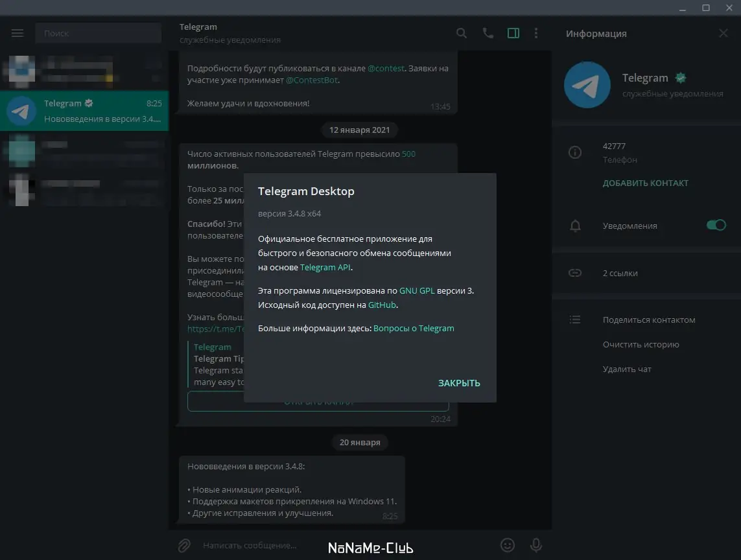Click the link chain icon
This screenshot has height=560, width=741.
(x=575, y=273)
